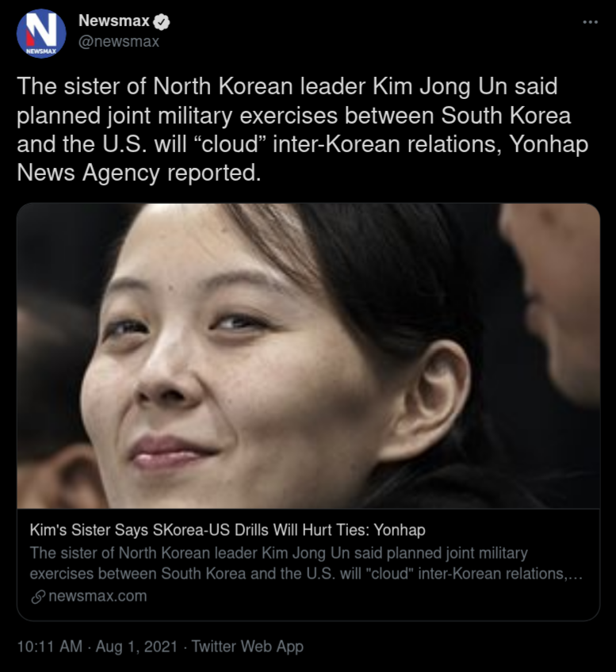Click the article card description text
Image resolution: width=616 pixels, height=672 pixels.
click(306, 563)
